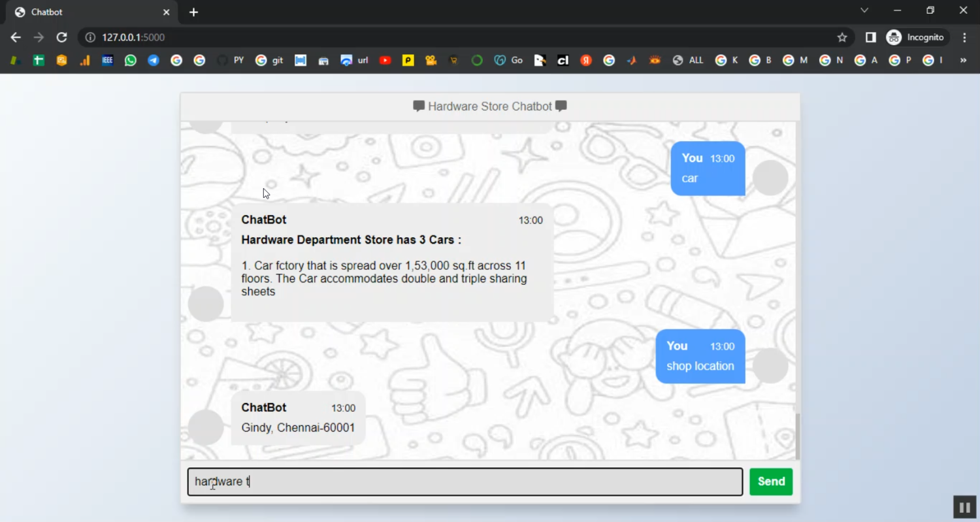980x522 pixels.
Task: Open the "url" bookmark
Action: pos(355,60)
